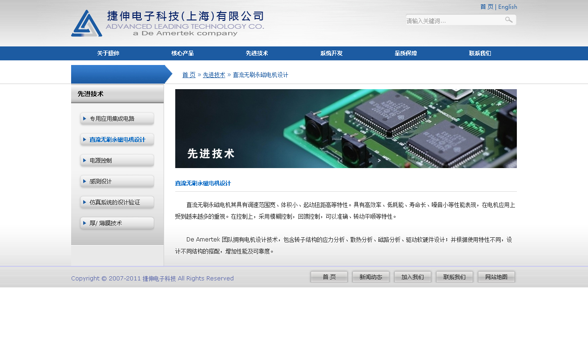This screenshot has width=588, height=364.
Task: Switch site language to English
Action: (508, 7)
